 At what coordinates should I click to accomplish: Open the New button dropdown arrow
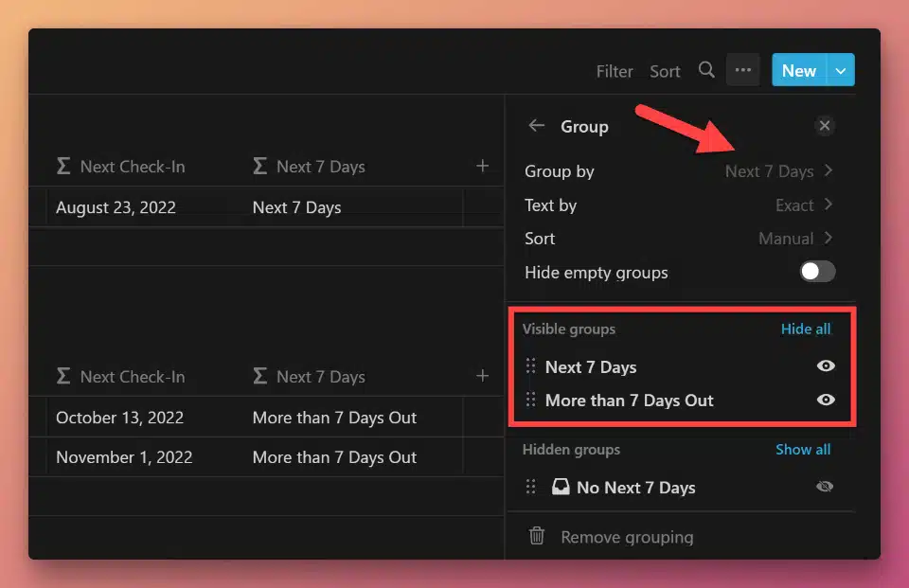[841, 70]
